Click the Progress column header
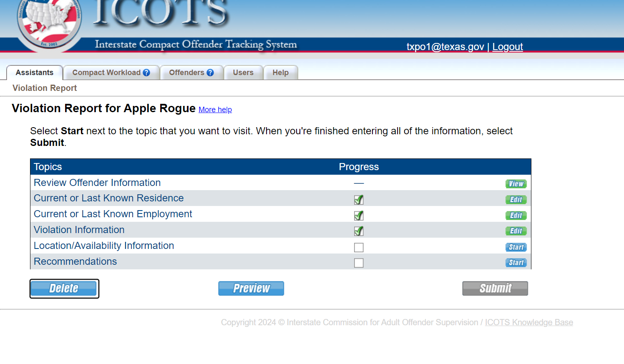This screenshot has height=364, width=624. (x=359, y=167)
